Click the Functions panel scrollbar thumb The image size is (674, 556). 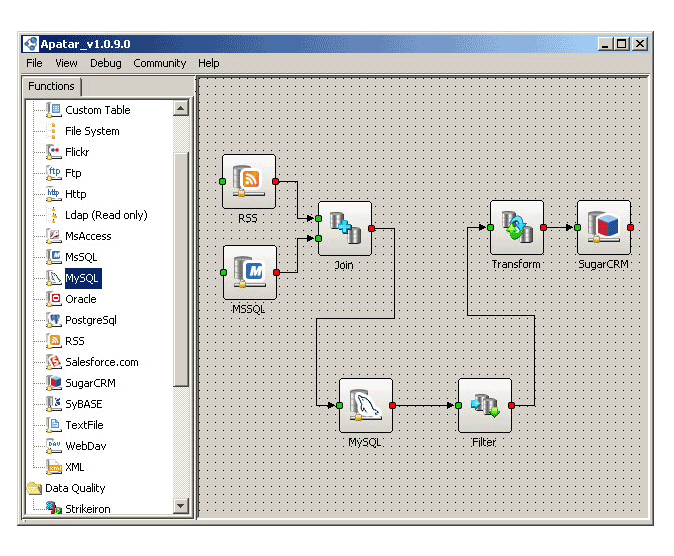pos(181,270)
